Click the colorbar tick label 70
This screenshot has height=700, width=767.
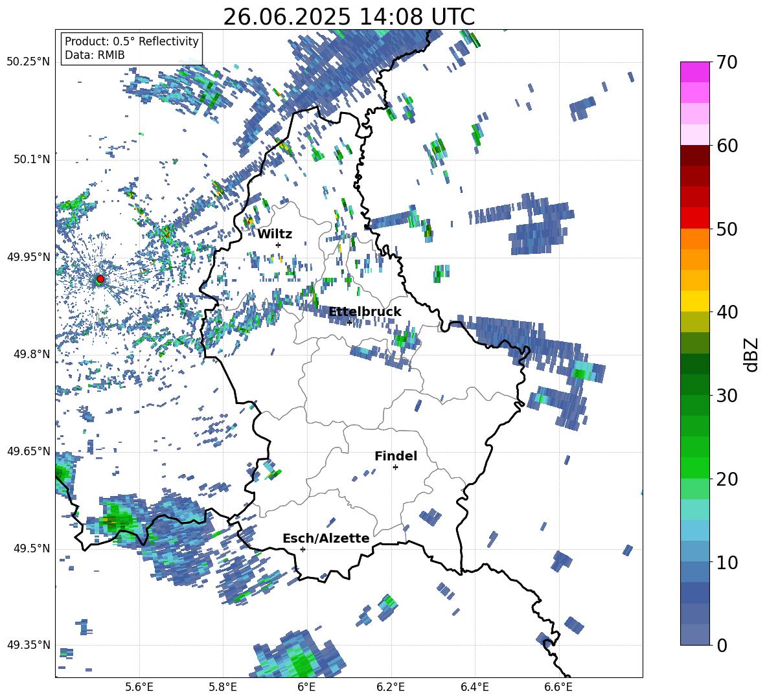point(727,62)
